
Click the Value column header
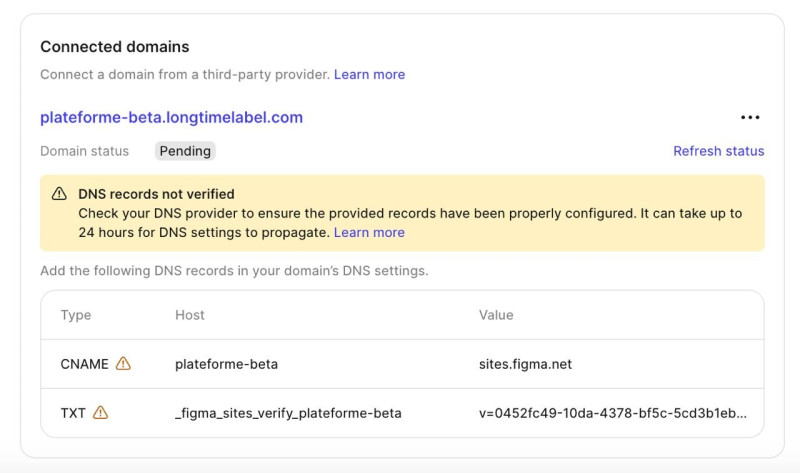click(x=496, y=315)
